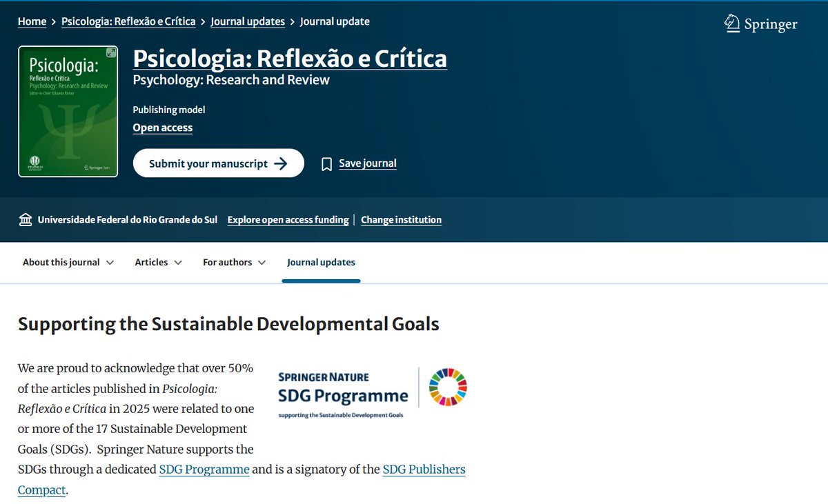This screenshot has height=504, width=828.
Task: Expand the Articles menu chevron
Action: point(178,263)
